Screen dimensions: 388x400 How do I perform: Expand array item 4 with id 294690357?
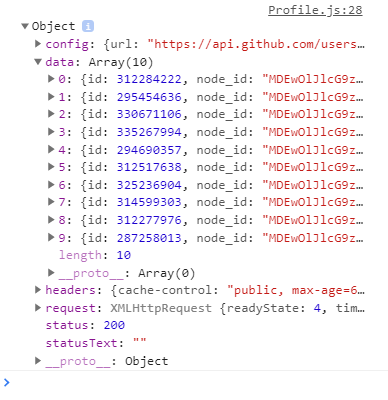(51, 149)
